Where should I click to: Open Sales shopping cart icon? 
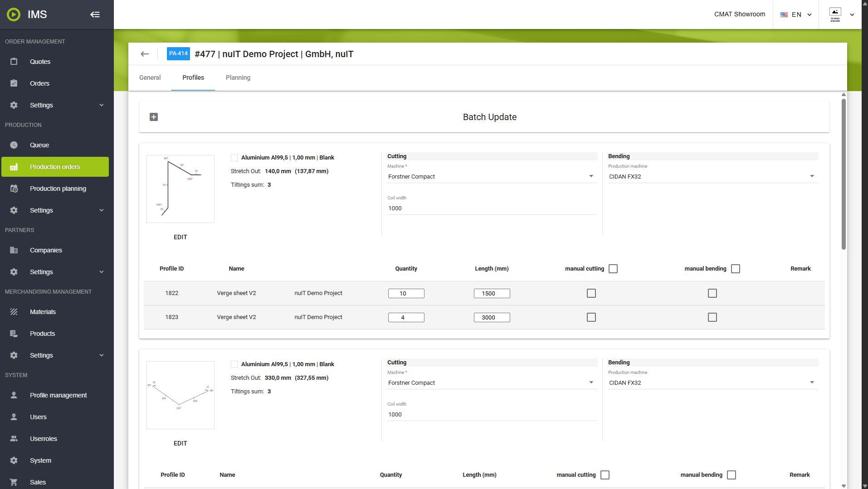coord(14,482)
